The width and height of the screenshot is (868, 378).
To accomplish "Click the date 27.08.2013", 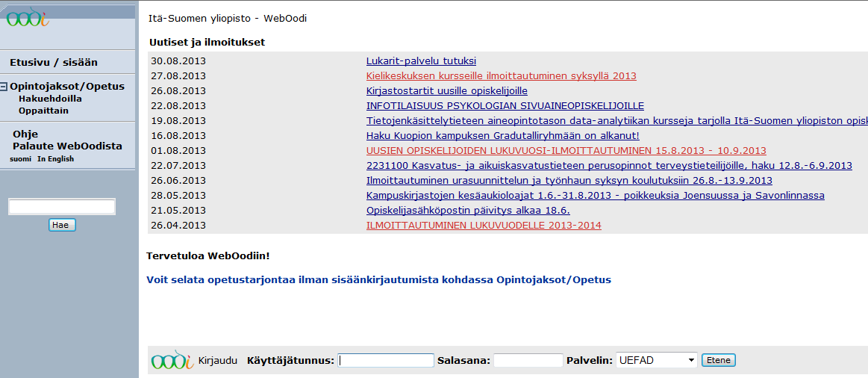I will click(178, 76).
